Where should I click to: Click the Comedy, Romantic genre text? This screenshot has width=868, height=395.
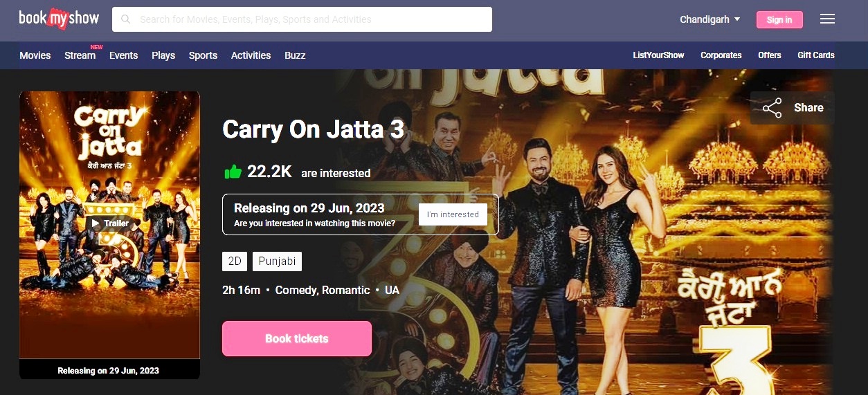tap(323, 291)
